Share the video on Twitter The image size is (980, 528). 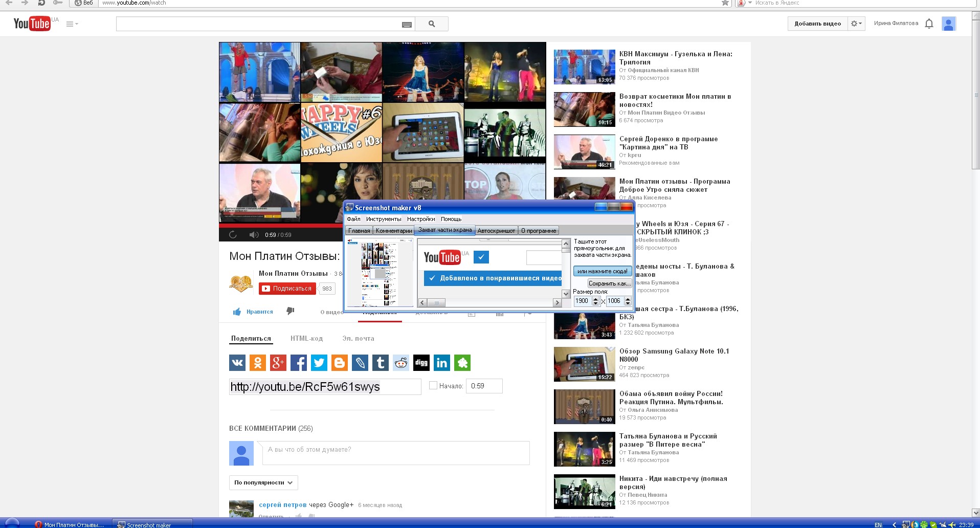coord(319,363)
